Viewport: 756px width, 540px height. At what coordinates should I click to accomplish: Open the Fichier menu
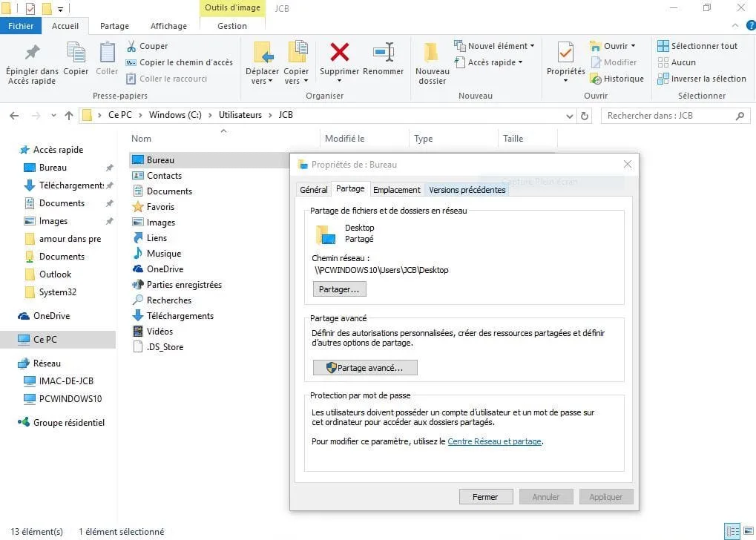21,26
